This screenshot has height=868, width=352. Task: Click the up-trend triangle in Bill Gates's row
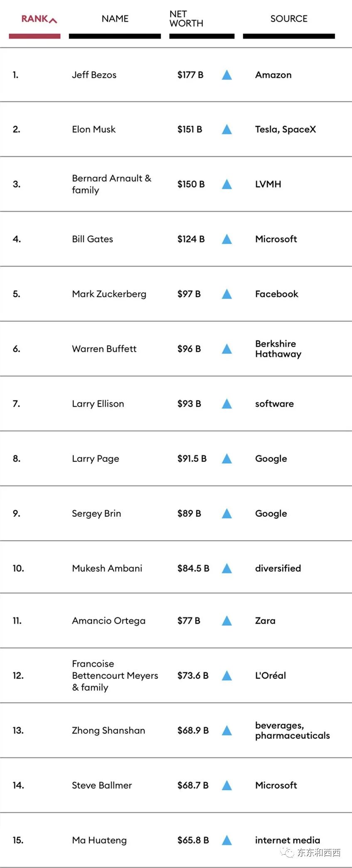coord(226,239)
